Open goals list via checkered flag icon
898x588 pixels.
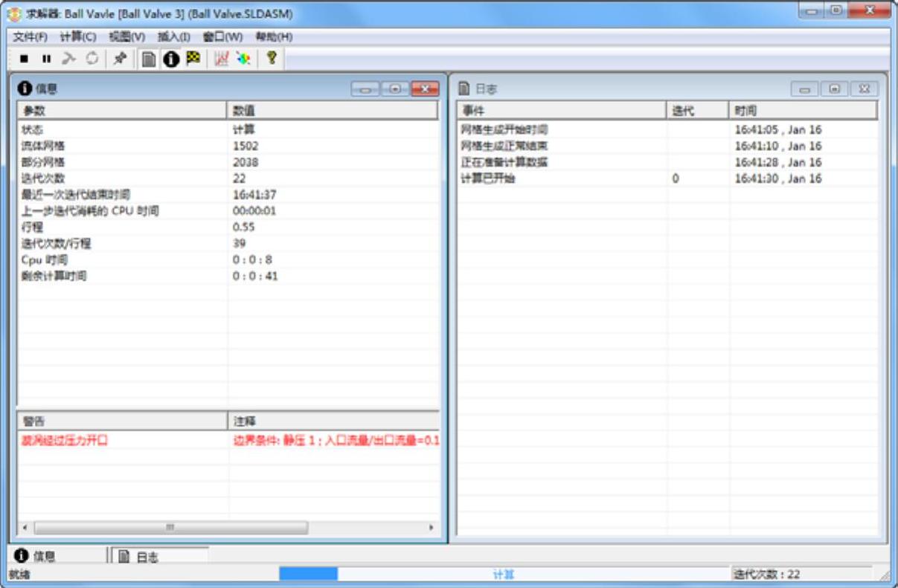coord(193,58)
